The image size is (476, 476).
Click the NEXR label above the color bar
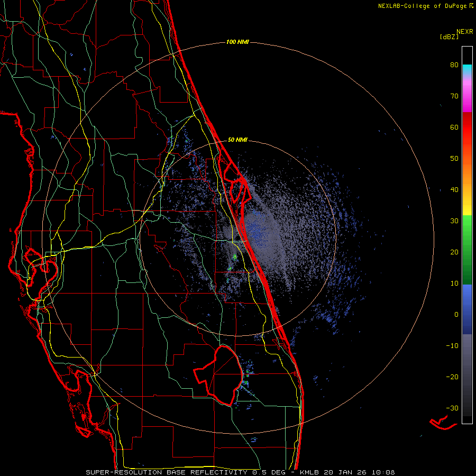[x=465, y=32]
